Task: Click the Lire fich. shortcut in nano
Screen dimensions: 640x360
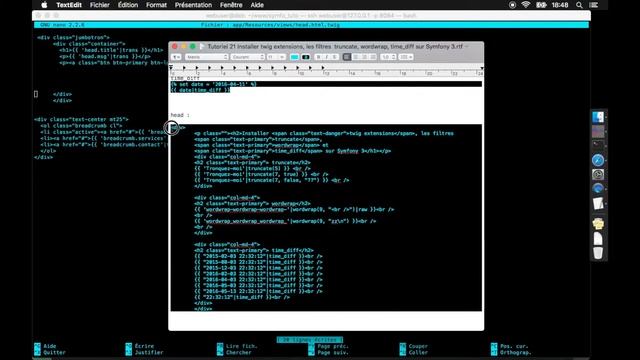Action: click(x=238, y=346)
